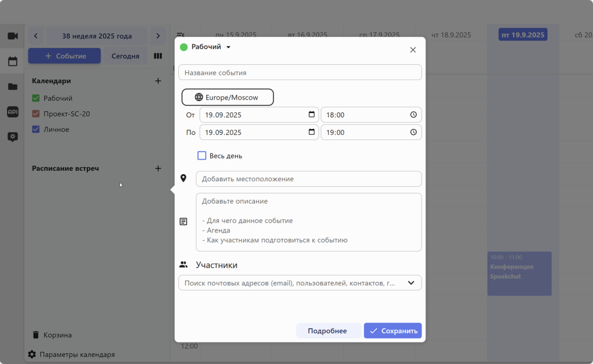The height and width of the screenshot is (364, 593).
Task: Uncheck the 'Рабочий' calendar checkbox
Action: (x=36, y=98)
